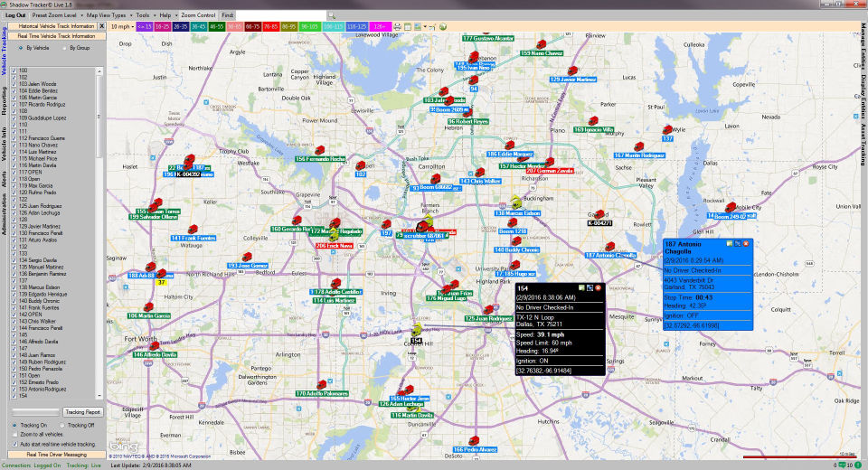Select the By Group radio button
This screenshot has height=470, width=868.
click(x=63, y=48)
